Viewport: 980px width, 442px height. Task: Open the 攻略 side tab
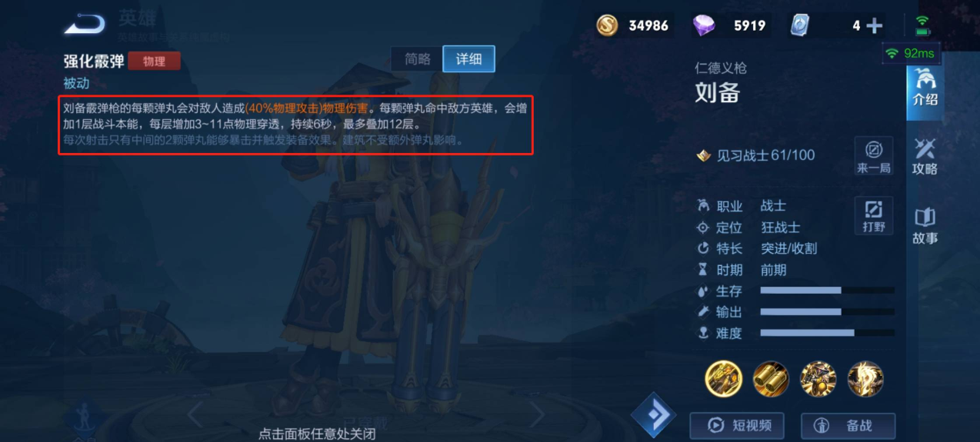coord(925,156)
